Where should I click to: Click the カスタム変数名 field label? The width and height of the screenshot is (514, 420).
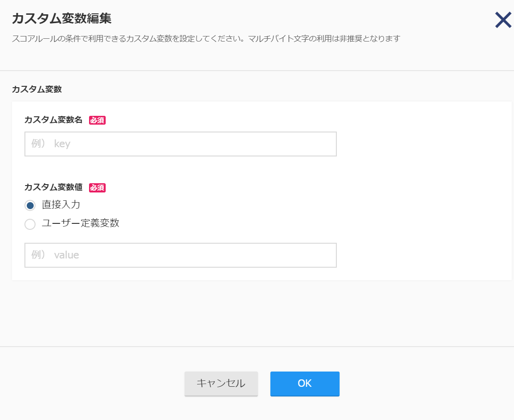[x=54, y=120]
